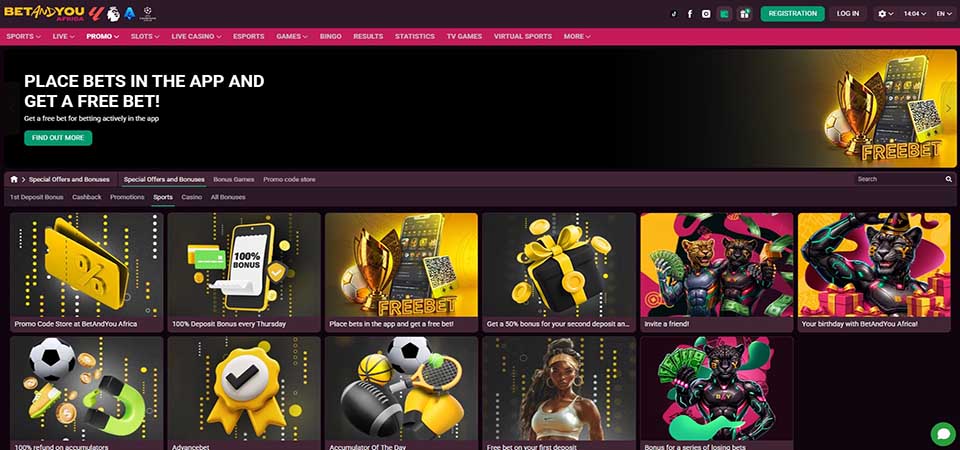This screenshot has height=450, width=960.
Task: Select the Special Offers and Bonuses tab
Action: [164, 179]
